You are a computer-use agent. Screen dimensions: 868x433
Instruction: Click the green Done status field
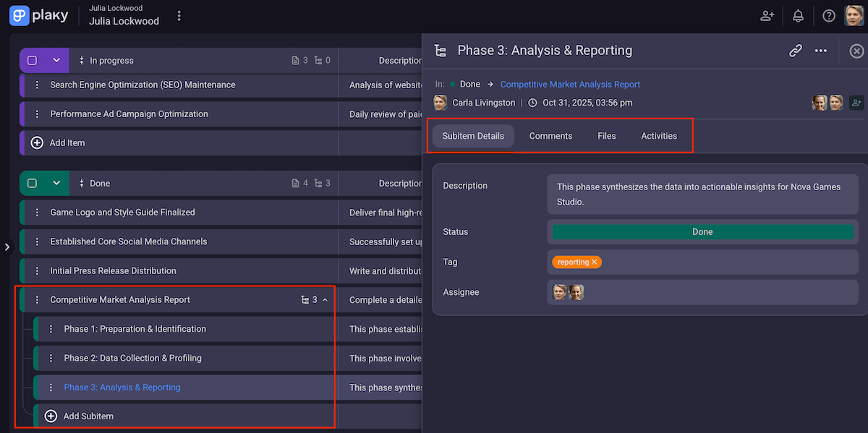pos(702,232)
